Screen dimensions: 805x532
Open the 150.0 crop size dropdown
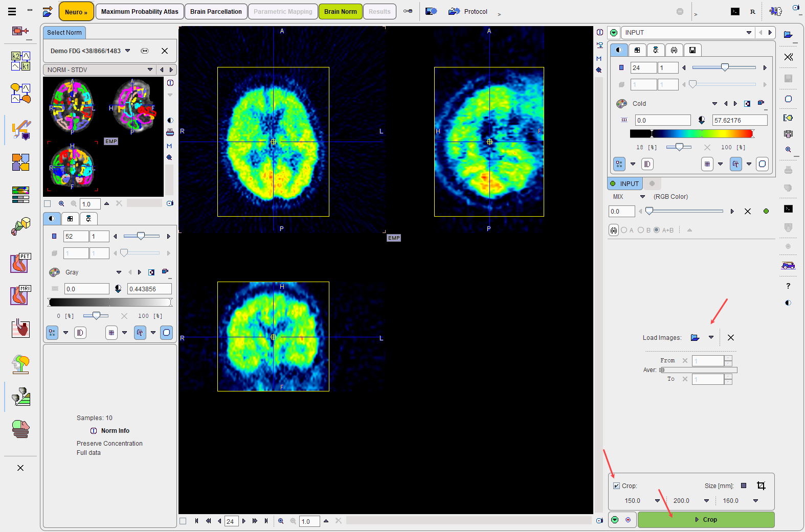[x=658, y=501]
